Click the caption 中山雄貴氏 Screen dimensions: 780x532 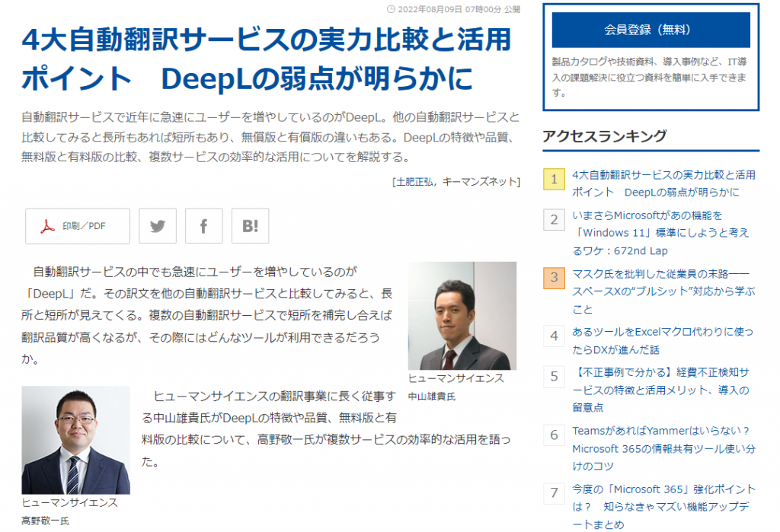[x=432, y=397]
